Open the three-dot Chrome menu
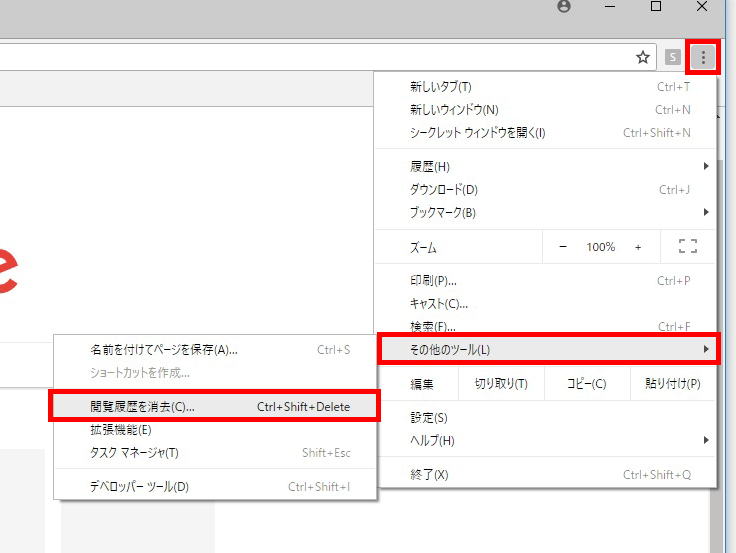Screen dimensions: 736x553 tap(703, 57)
